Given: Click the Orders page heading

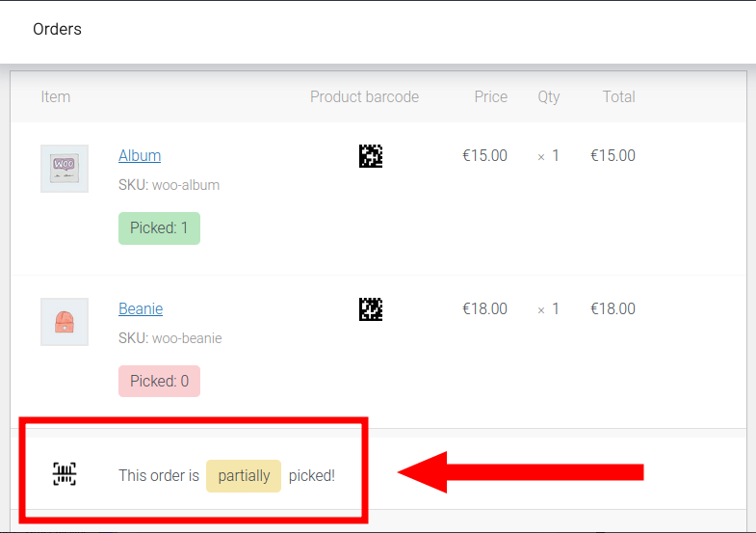Looking at the screenshot, I should click(58, 29).
